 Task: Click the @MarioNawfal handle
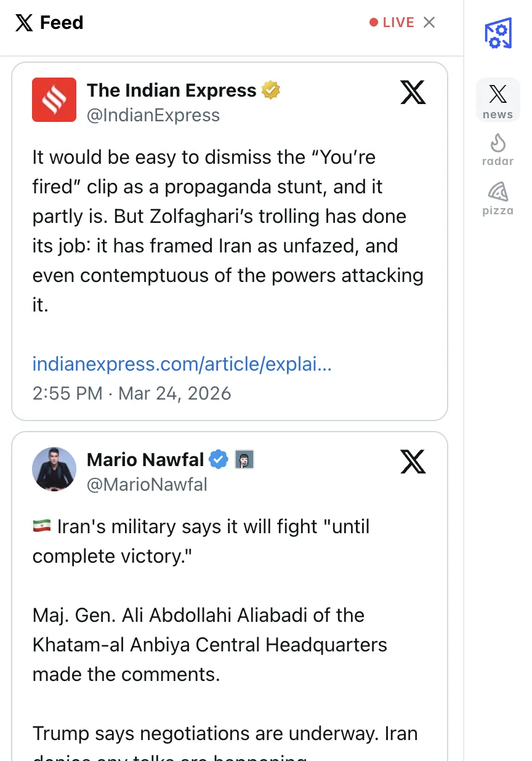pos(147,485)
